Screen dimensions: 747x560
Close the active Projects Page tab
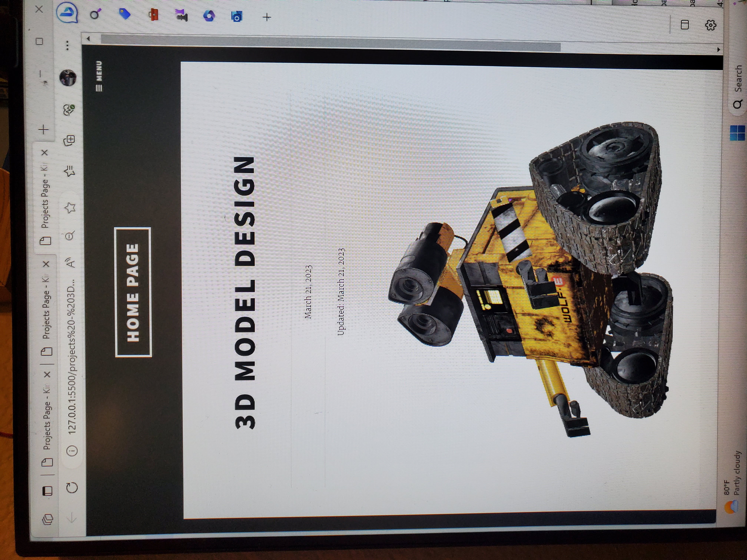[45, 153]
